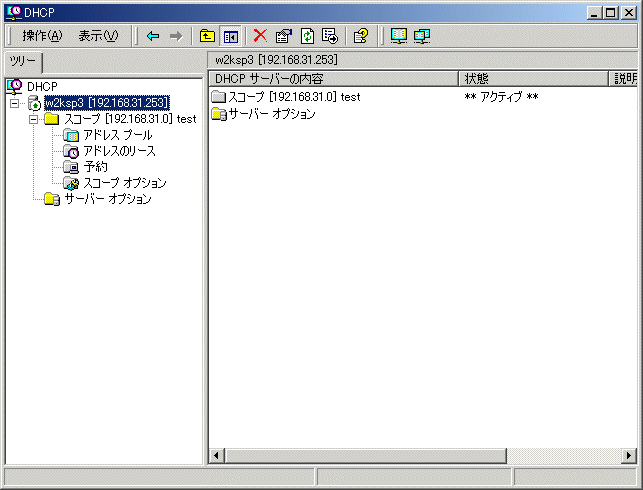Go up one level with folder icon

pyautogui.click(x=207, y=36)
